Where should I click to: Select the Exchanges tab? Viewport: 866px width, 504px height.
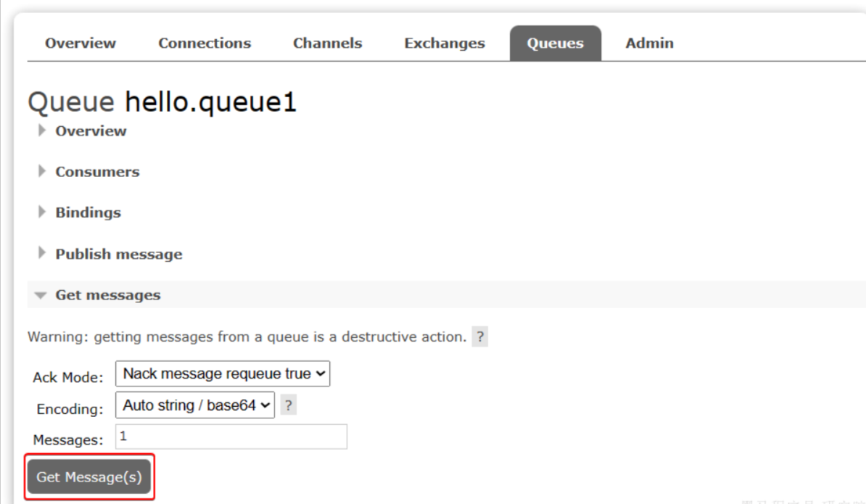pyautogui.click(x=444, y=44)
